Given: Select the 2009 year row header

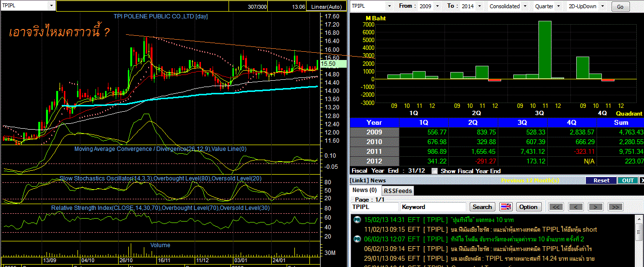Looking at the screenshot, I should pos(374,132).
